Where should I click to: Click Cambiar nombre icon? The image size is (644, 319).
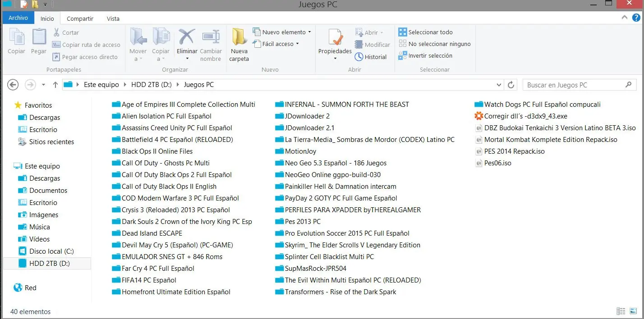(x=211, y=36)
